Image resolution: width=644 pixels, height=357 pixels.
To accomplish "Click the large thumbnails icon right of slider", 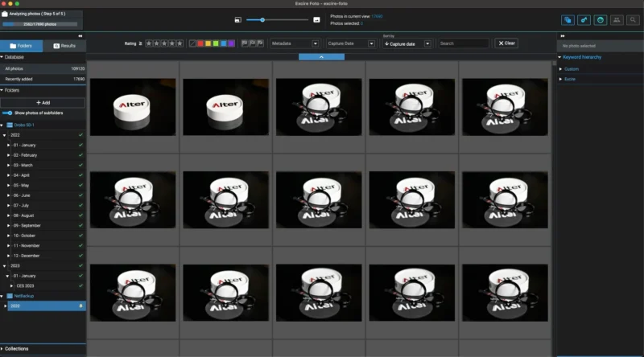I will [x=316, y=19].
